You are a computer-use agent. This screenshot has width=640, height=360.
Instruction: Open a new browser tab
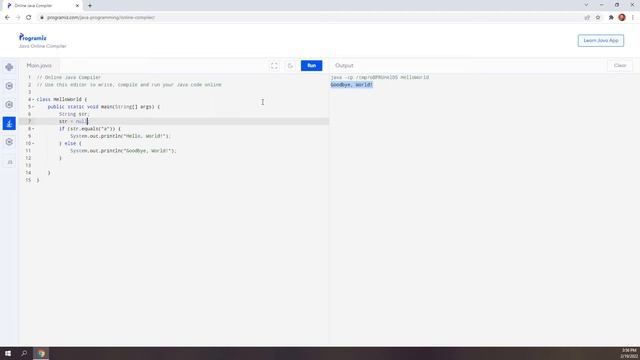click(90, 6)
